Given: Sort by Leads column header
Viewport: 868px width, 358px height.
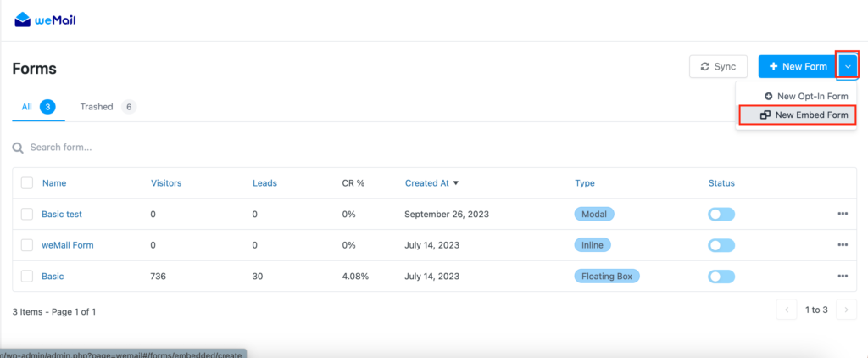Looking at the screenshot, I should [x=264, y=183].
